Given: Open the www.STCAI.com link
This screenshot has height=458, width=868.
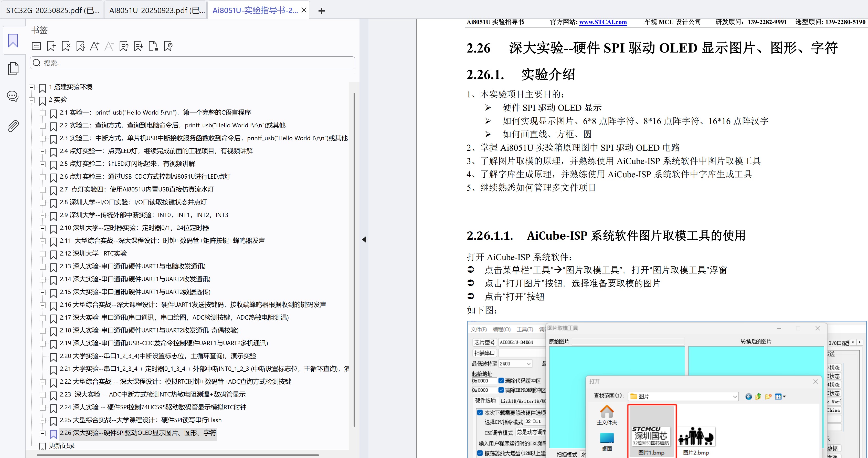Looking at the screenshot, I should pos(603,22).
